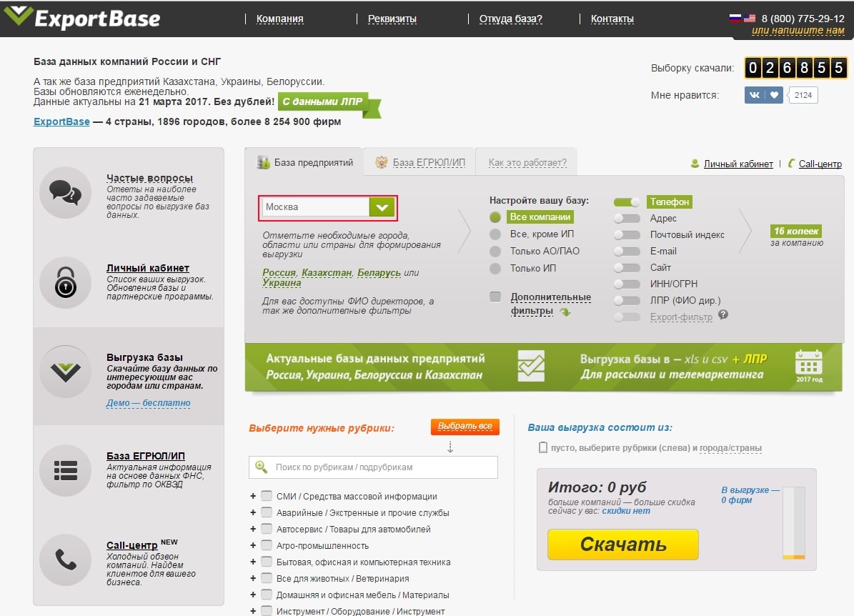The height and width of the screenshot is (616, 854).
Task: Open the Реквизиты menu item
Action: [392, 19]
